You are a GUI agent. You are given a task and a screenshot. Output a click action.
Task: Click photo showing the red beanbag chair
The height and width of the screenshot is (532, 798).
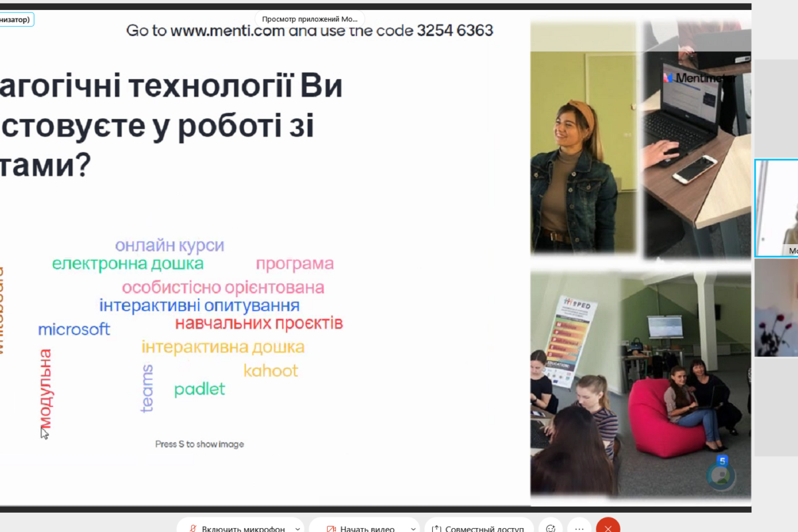click(640, 384)
